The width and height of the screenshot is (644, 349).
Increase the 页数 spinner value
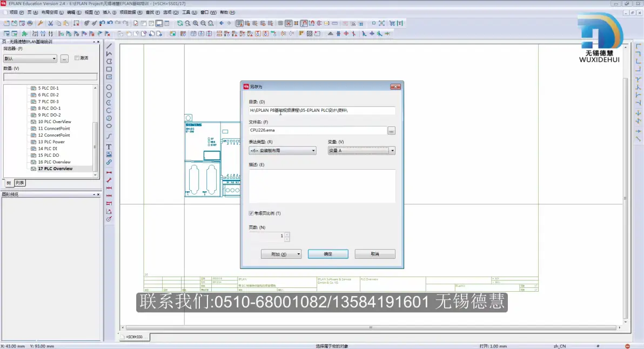287,234
